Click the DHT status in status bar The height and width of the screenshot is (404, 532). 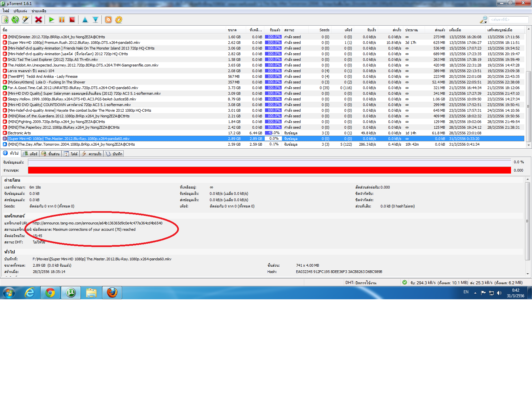(361, 283)
